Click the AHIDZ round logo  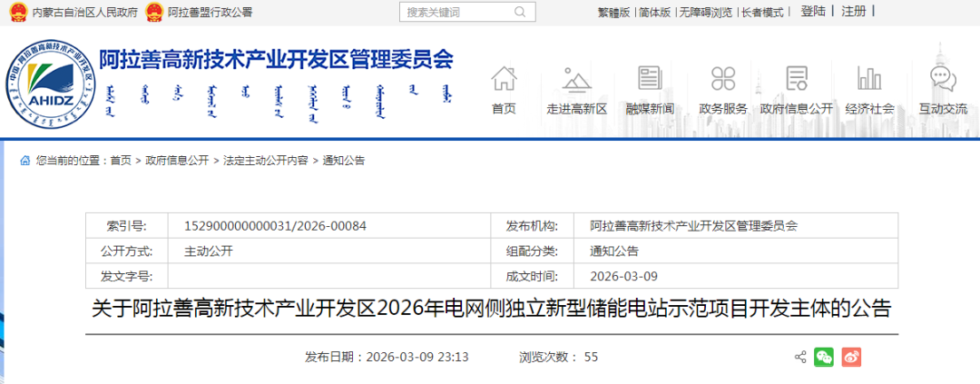[x=53, y=88]
